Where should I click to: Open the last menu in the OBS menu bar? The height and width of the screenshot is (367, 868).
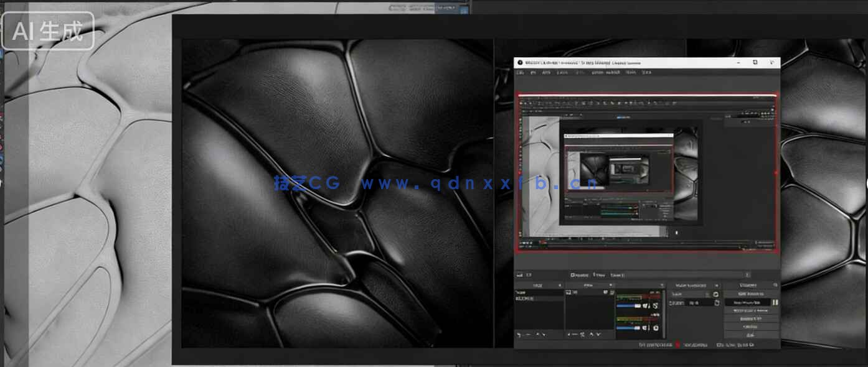point(646,73)
